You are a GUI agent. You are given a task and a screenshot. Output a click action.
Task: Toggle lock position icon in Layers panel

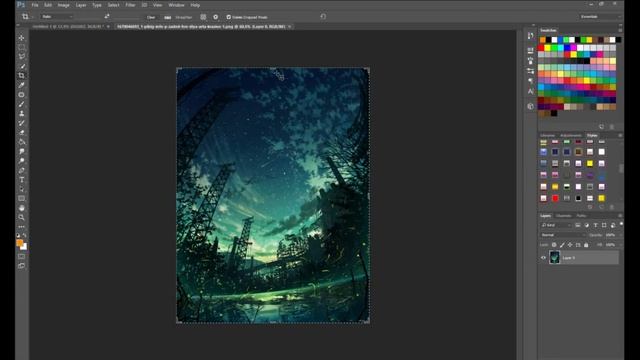tap(570, 245)
